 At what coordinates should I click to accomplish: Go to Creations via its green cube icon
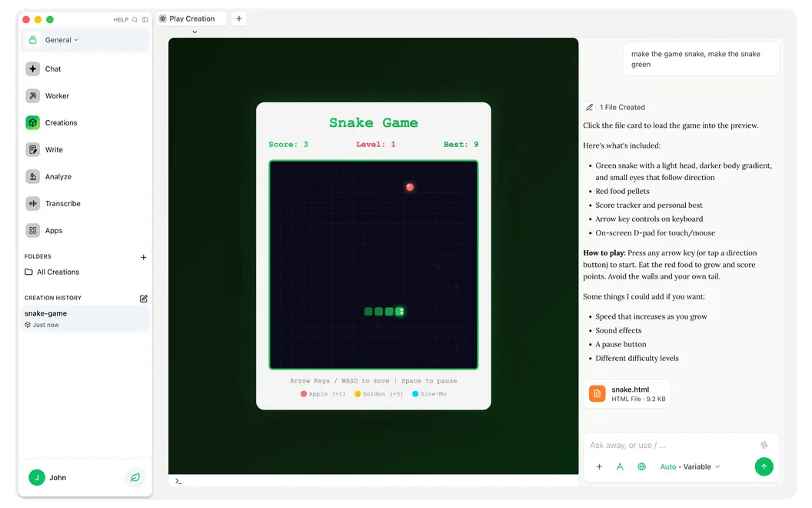click(x=32, y=122)
